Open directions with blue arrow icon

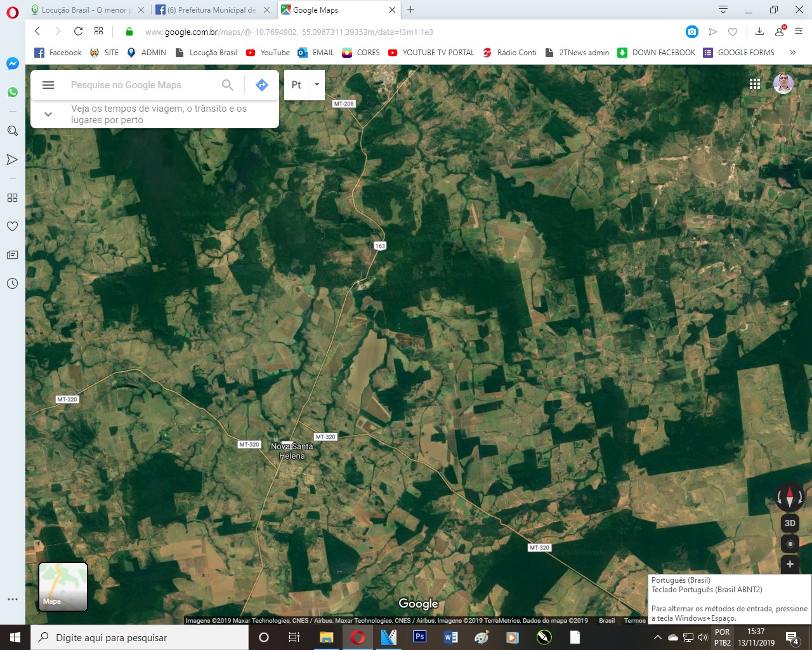tap(262, 84)
